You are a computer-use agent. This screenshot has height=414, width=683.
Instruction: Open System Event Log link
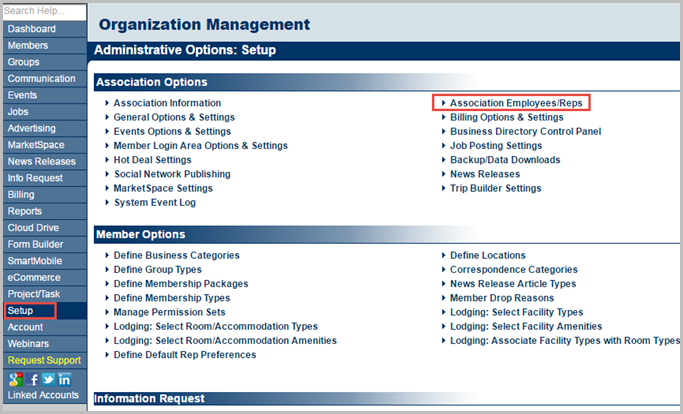coord(155,203)
